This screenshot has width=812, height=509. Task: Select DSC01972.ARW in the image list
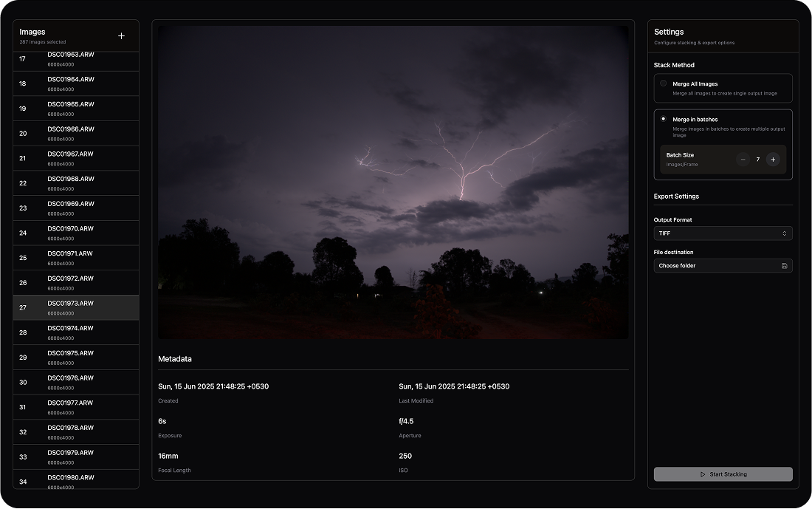(x=76, y=283)
